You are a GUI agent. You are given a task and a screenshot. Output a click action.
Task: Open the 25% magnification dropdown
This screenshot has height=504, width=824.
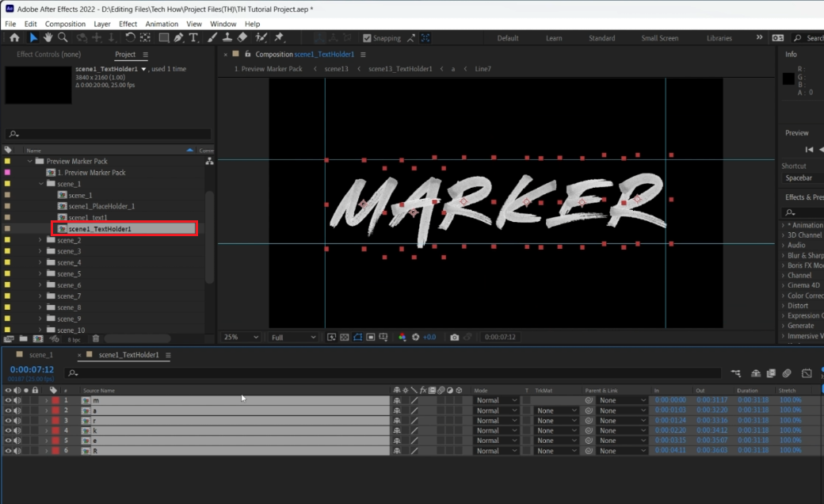click(241, 337)
